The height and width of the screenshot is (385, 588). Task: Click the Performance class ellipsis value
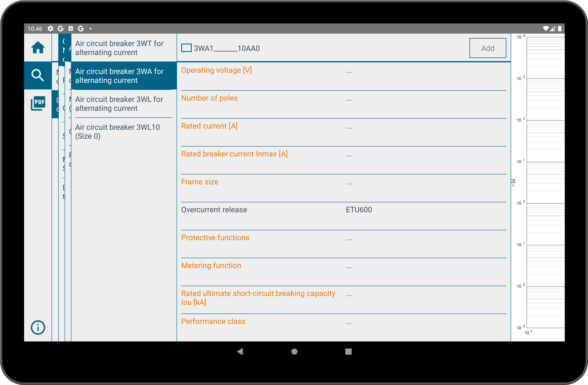[349, 323]
